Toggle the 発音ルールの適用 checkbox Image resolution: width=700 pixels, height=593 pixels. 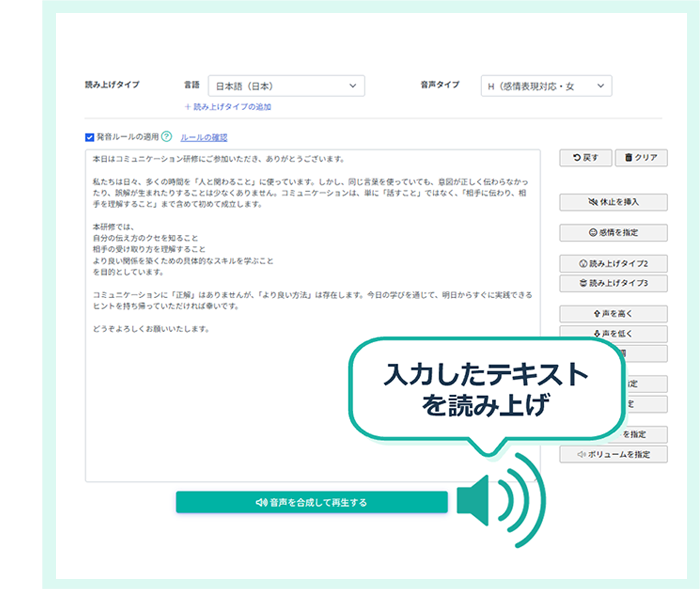click(x=90, y=137)
